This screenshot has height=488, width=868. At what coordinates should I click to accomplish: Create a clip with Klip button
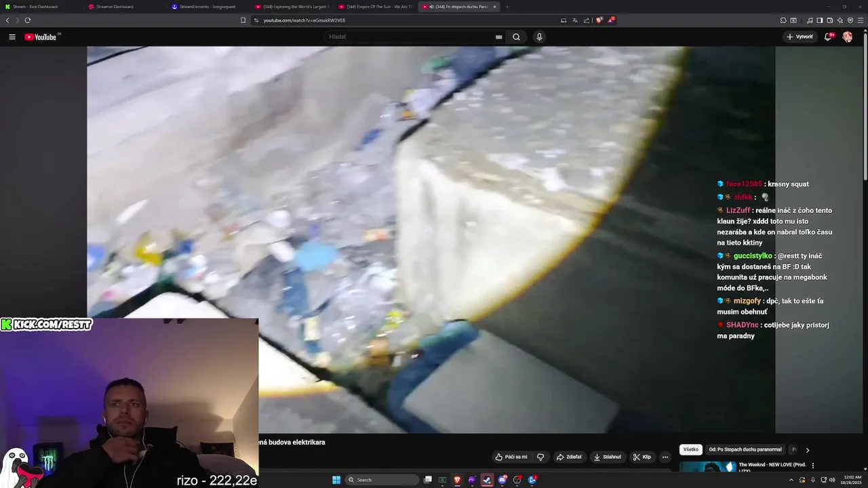pyautogui.click(x=642, y=457)
